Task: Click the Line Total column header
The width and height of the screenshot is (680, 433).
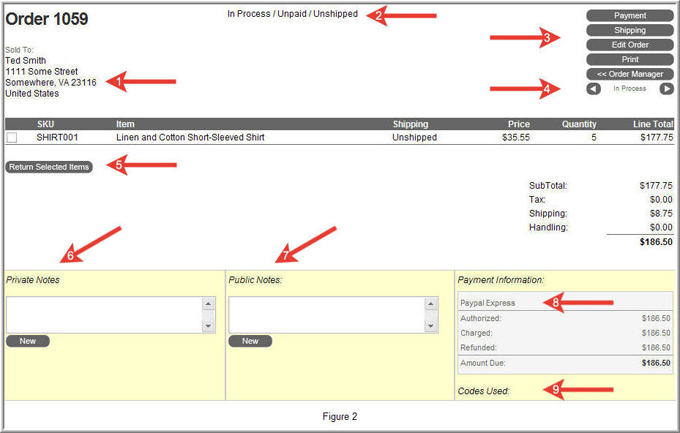Action: (x=652, y=124)
